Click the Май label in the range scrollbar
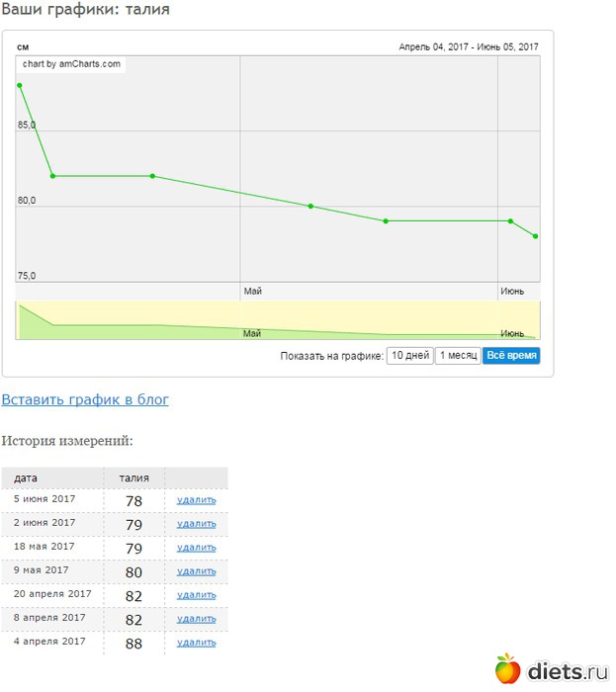Image resolution: width=616 pixels, height=692 pixels. point(252,334)
